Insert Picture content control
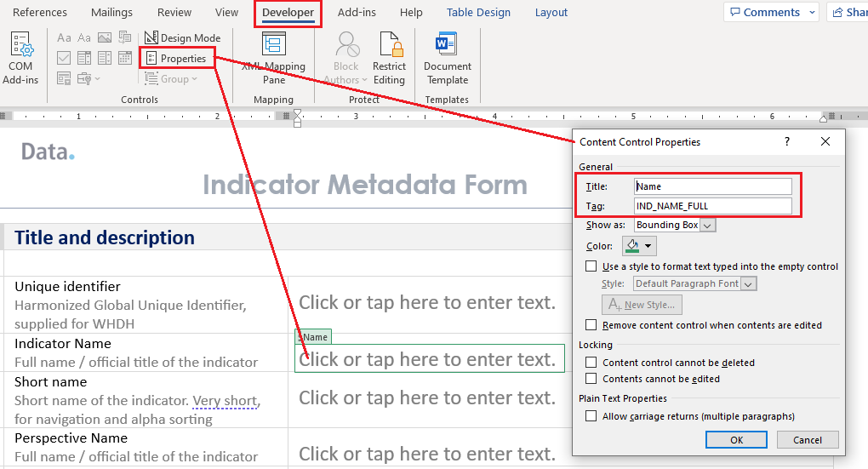 (105, 37)
